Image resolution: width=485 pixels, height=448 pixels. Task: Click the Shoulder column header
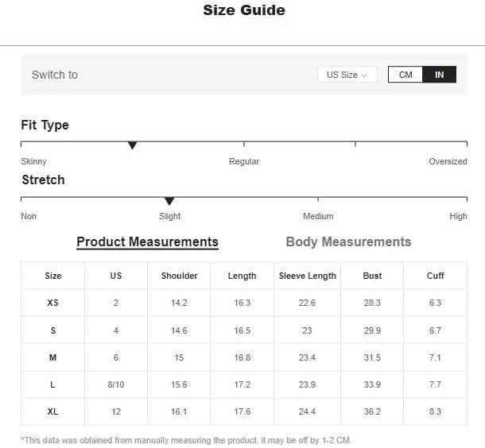[x=179, y=276]
